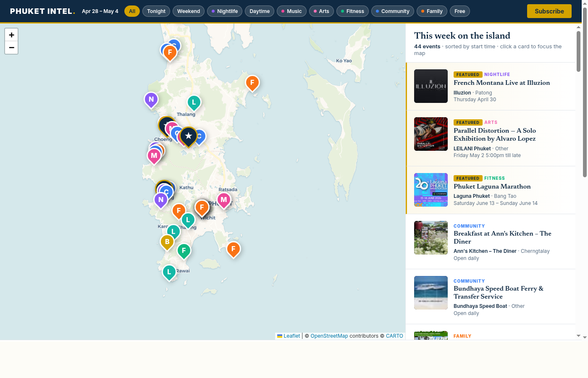Open the OpenStreetMap attribution link
The image size is (588, 378).
(x=329, y=336)
